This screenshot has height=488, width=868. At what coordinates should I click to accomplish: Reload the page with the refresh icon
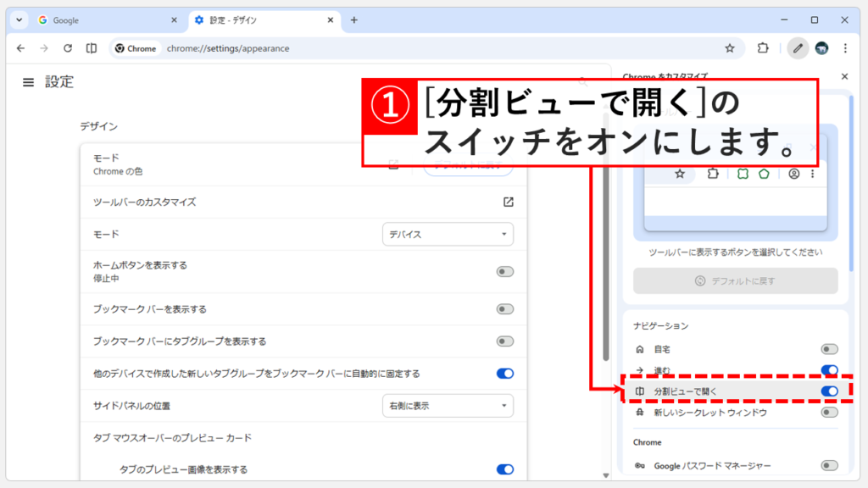click(68, 48)
